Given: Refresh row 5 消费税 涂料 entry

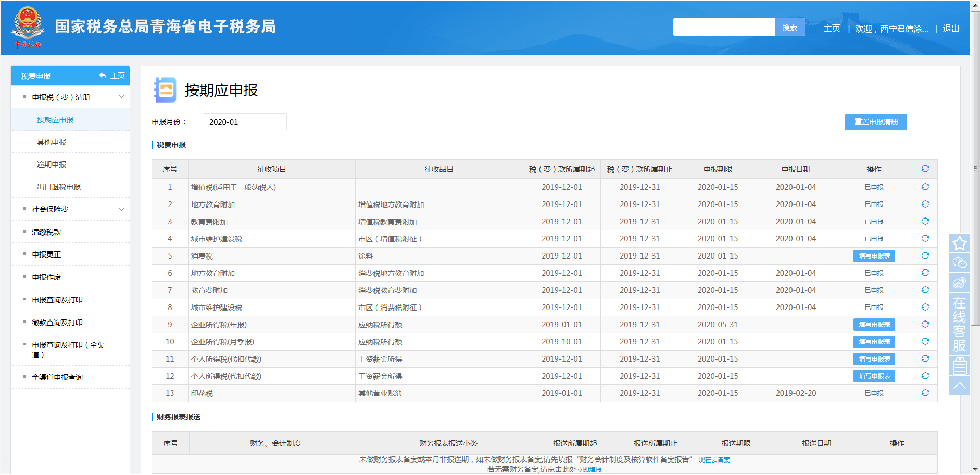Looking at the screenshot, I should tap(925, 255).
